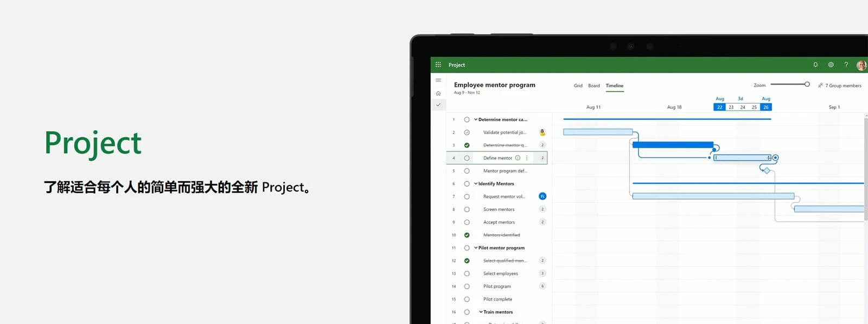Mark Validate potential jo... task complete
This screenshot has height=324, width=868.
[x=467, y=132]
